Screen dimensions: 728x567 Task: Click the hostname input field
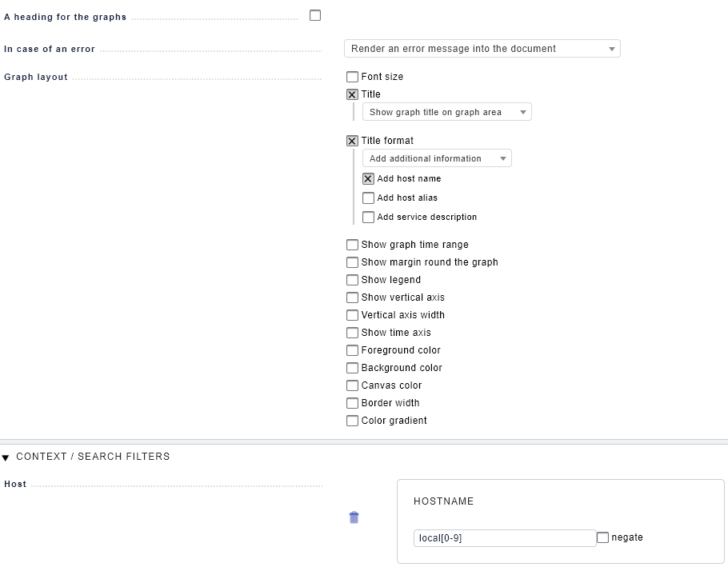[504, 538]
